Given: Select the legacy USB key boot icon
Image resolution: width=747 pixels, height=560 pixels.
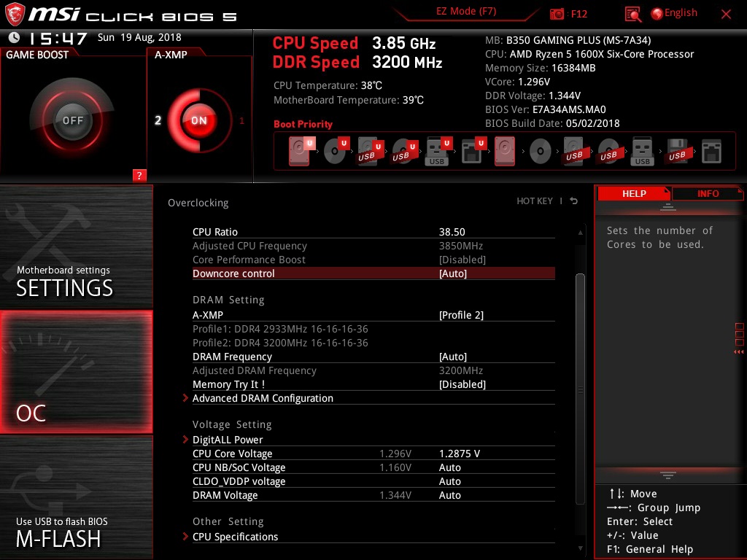Looking at the screenshot, I should coord(642,152).
